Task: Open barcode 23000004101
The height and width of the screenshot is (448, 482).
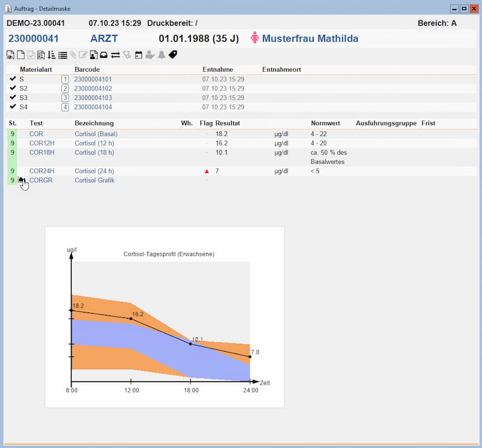Action: tap(93, 79)
